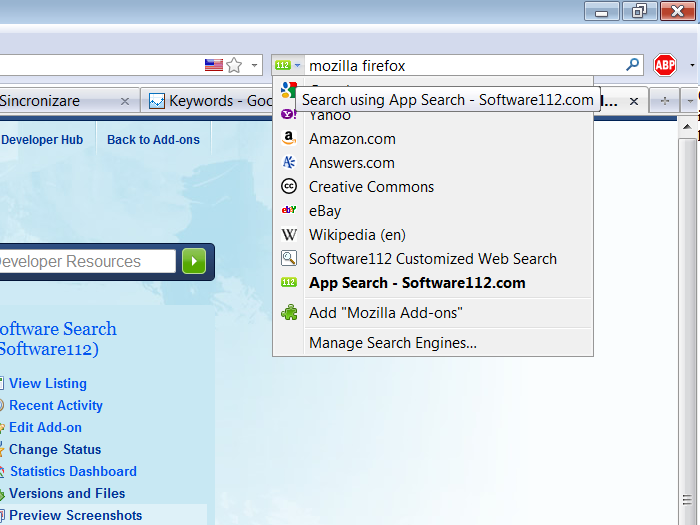The height and width of the screenshot is (525, 700).
Task: Open the Statistics Dashboard link
Action: click(73, 471)
